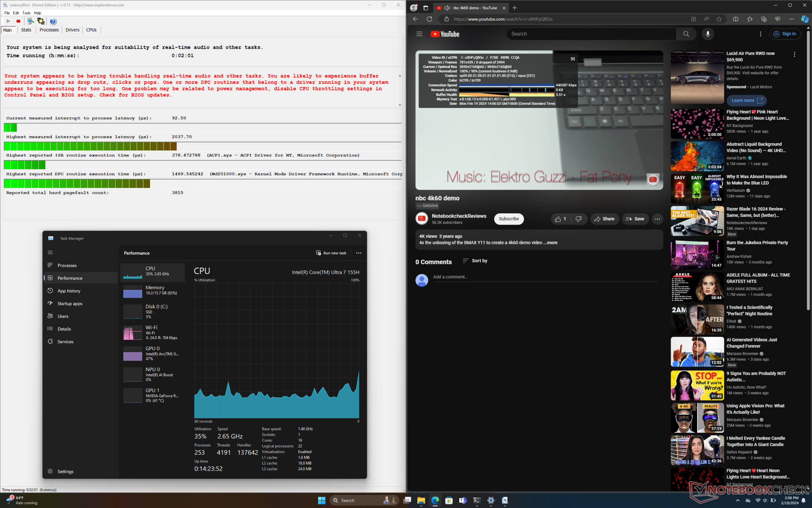Click Learn more on Lucid Air ad
The height and width of the screenshot is (508, 812).
[x=746, y=100]
